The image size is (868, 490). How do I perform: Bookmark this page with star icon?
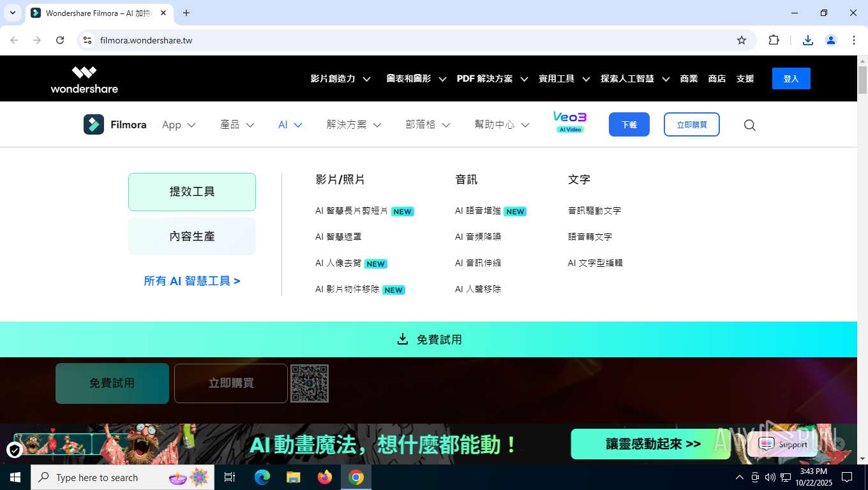tap(742, 40)
